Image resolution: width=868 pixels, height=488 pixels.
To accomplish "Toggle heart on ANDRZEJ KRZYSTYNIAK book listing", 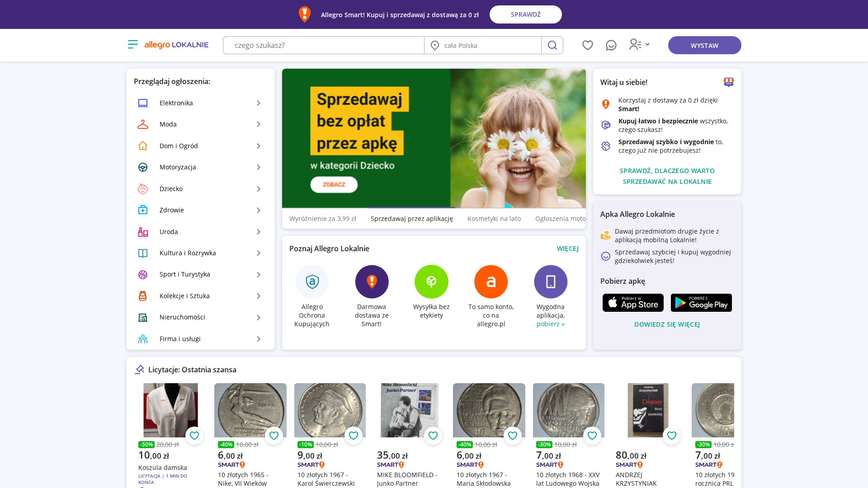I will point(672,436).
